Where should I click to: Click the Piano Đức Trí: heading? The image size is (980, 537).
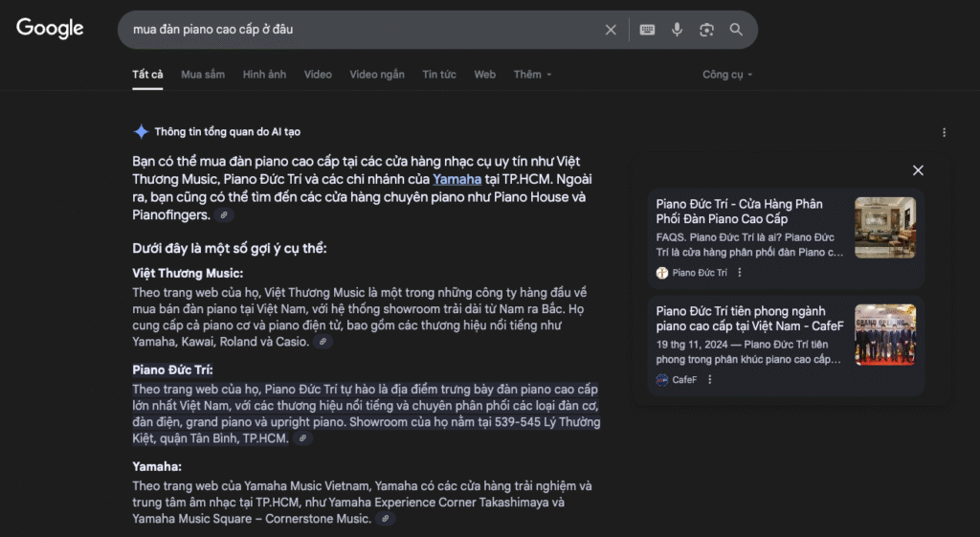pyautogui.click(x=172, y=370)
